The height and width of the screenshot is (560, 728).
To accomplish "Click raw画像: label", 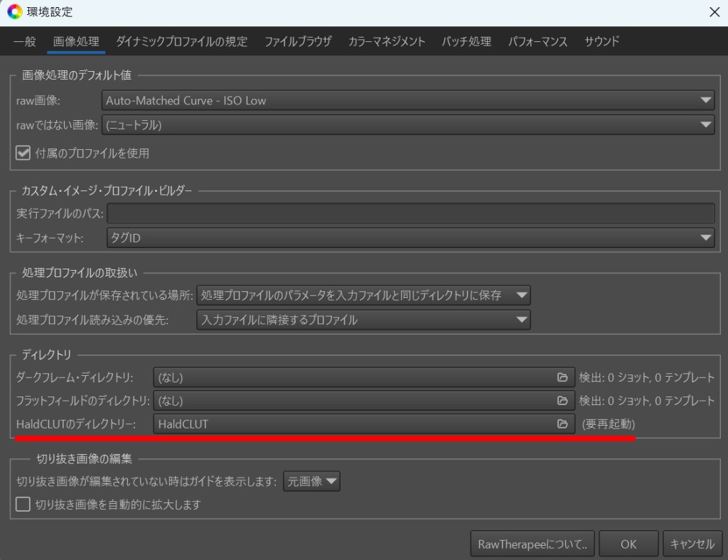I will pyautogui.click(x=38, y=101).
